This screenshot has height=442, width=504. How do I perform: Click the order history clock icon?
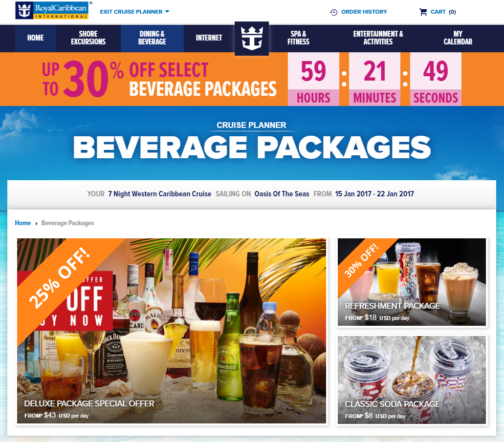[334, 12]
